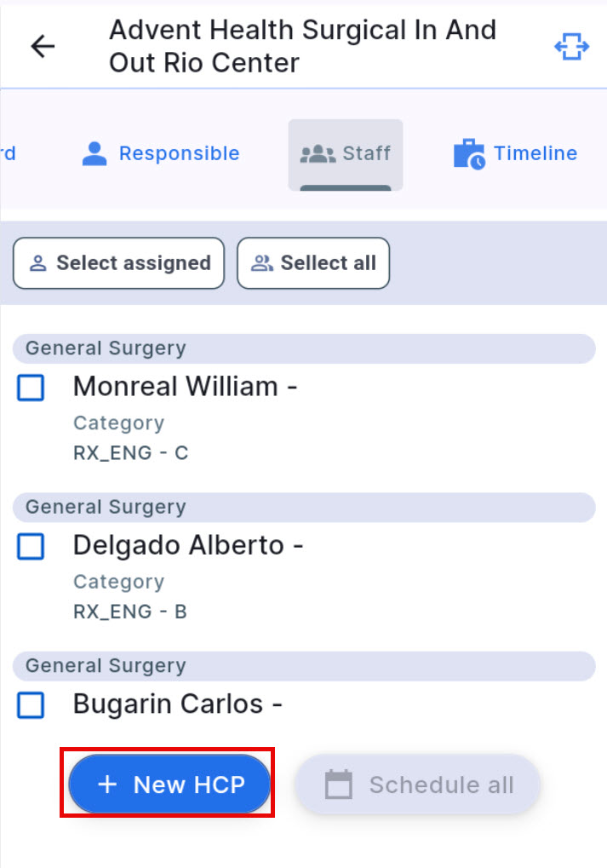The image size is (607, 868).
Task: Click the RX_ENG - C category label
Action: (x=130, y=452)
